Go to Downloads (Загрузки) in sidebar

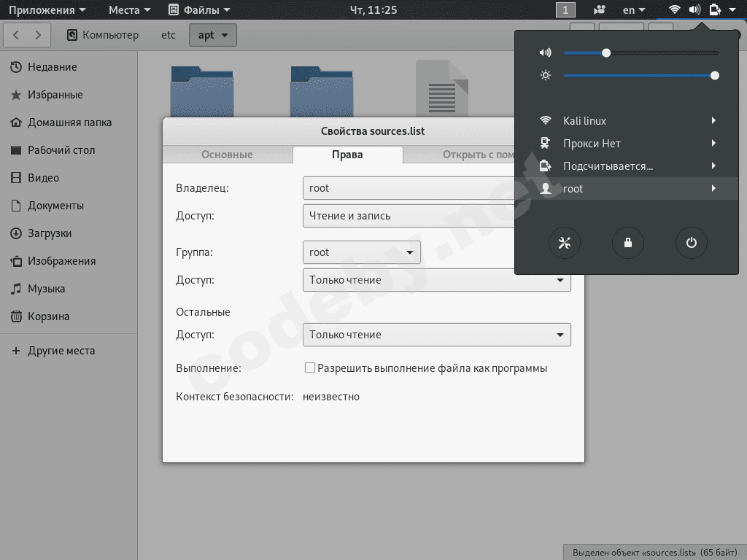[x=49, y=233]
